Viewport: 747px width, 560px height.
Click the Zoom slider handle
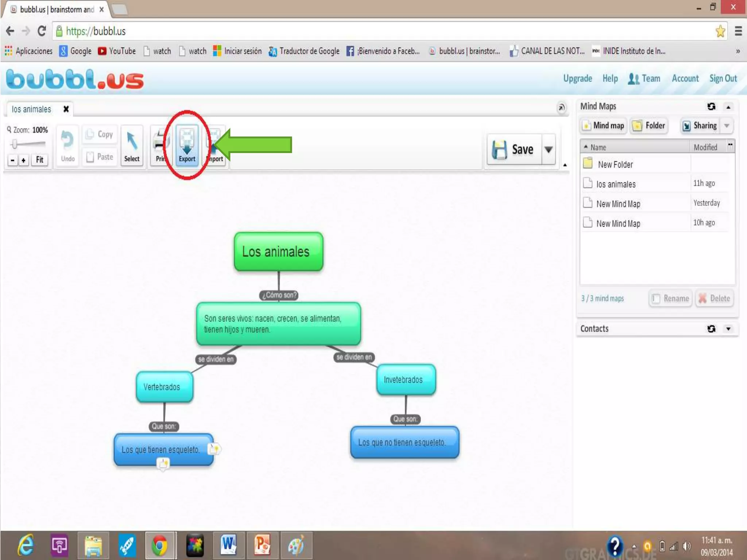pyautogui.click(x=14, y=144)
